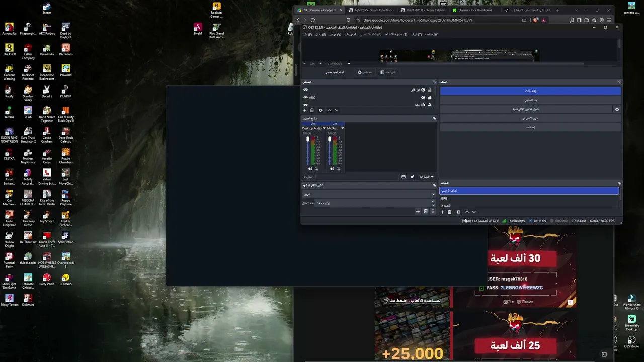Reload the page in the browser
Viewport: 644px width, 362px height.
(x=312, y=20)
